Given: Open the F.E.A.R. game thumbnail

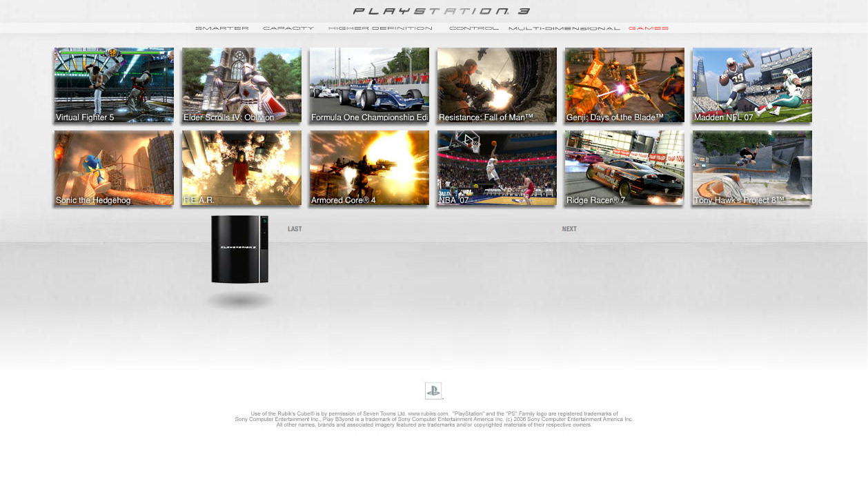Looking at the screenshot, I should click(x=241, y=168).
